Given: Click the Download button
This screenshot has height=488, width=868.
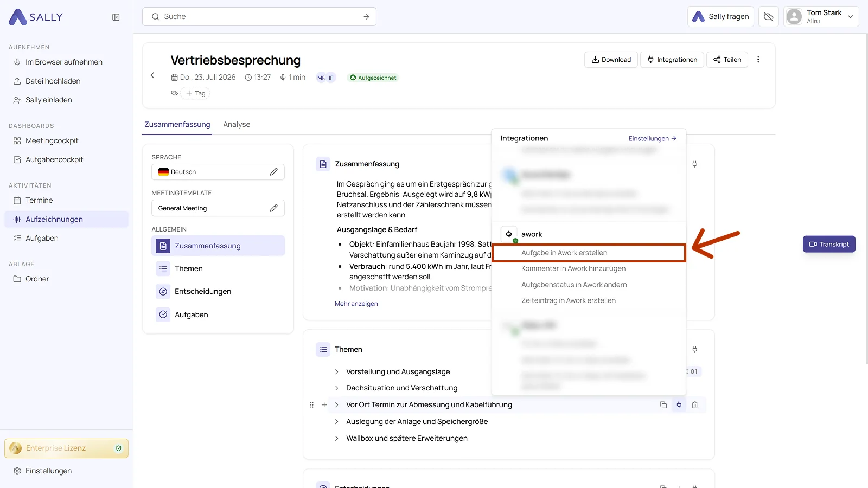Looking at the screenshot, I should [611, 60].
